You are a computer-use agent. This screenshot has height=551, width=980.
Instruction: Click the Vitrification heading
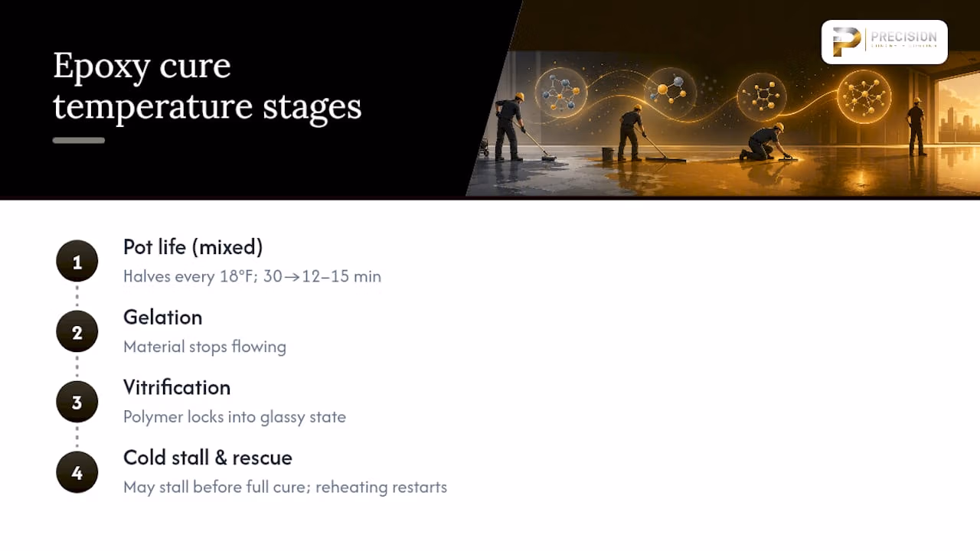[177, 387]
